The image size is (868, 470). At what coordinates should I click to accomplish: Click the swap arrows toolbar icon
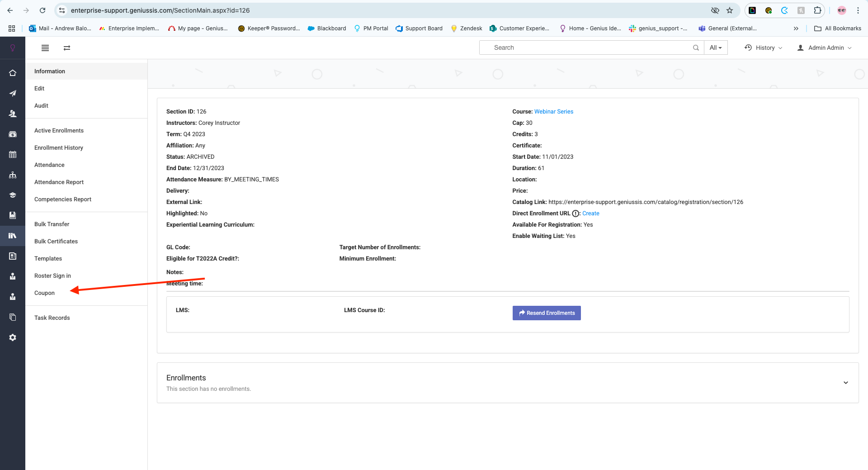pyautogui.click(x=67, y=47)
